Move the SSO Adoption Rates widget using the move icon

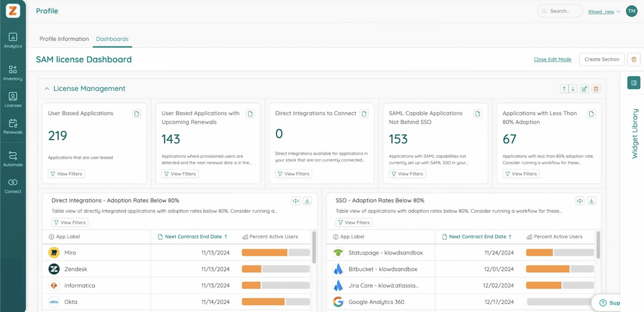[x=580, y=200]
